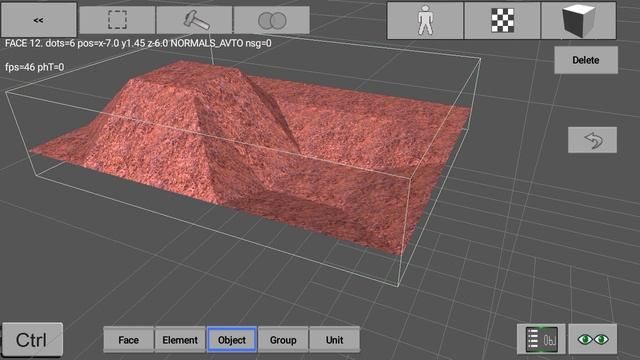Viewport: 640px width, 360px height.
Task: Switch to Face selection mode
Action: click(x=129, y=340)
